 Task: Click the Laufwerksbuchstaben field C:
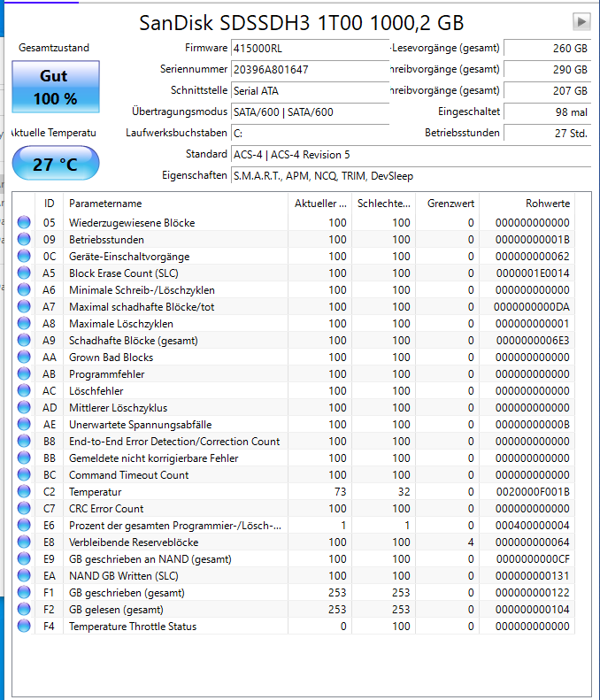pos(311,134)
